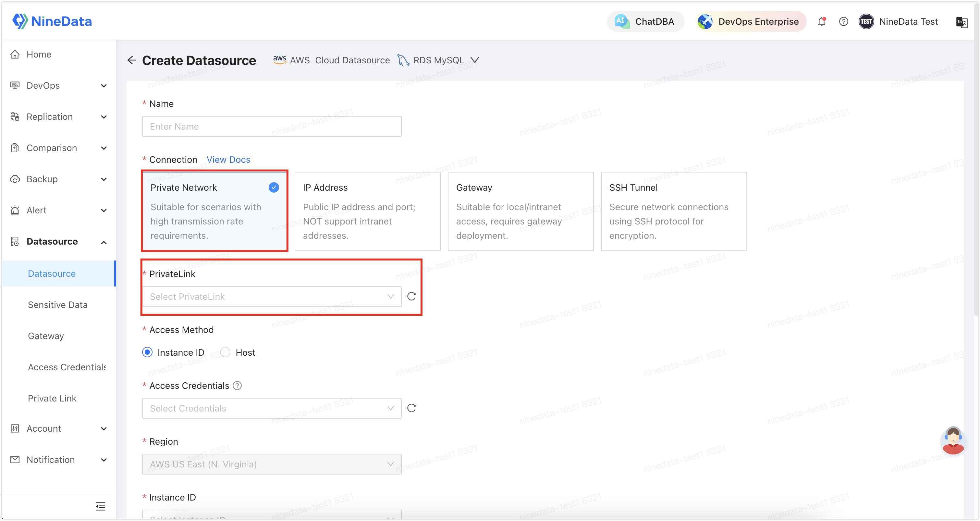Open the notification bell

point(822,21)
